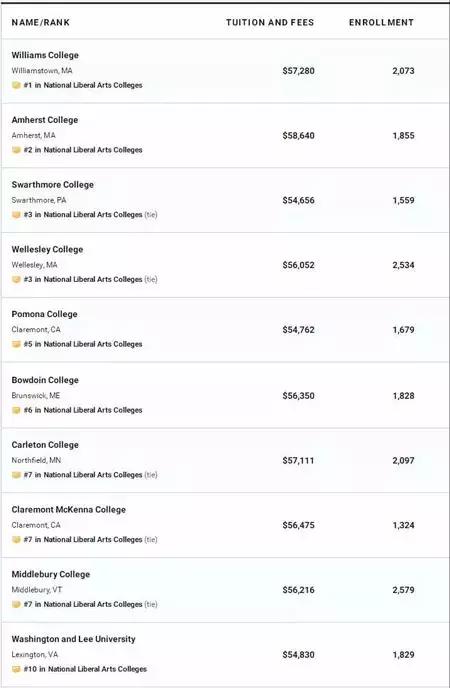Sort by the Tuition and Fees column header
Viewport: 450px width, 688px height.
coord(270,22)
